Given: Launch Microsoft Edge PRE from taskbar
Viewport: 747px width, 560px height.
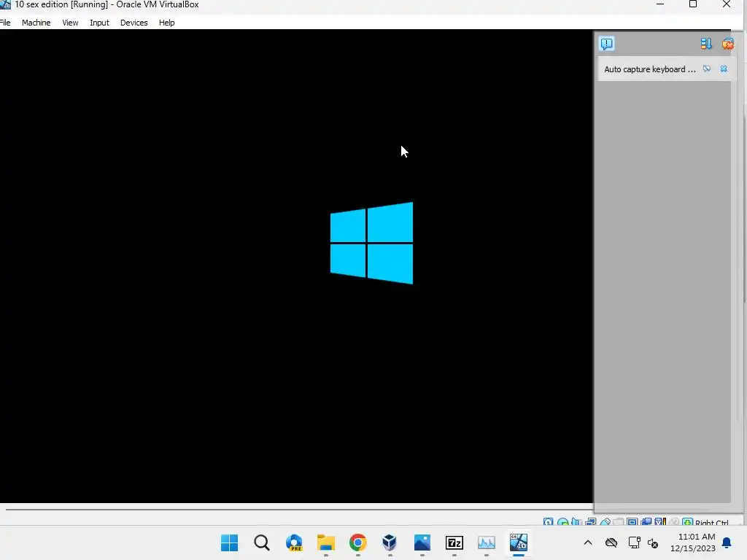Looking at the screenshot, I should pyautogui.click(x=294, y=542).
